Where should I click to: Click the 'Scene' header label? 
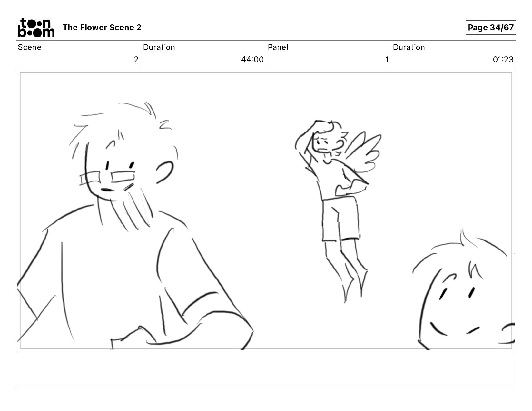click(x=29, y=47)
